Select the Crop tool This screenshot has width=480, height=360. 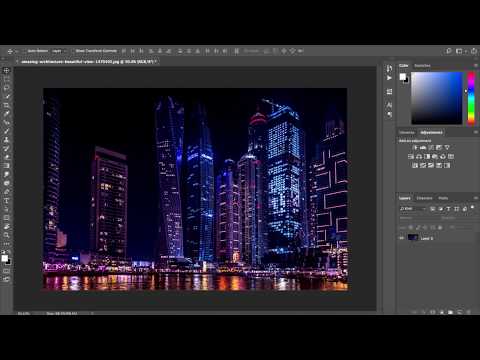pos(6,105)
